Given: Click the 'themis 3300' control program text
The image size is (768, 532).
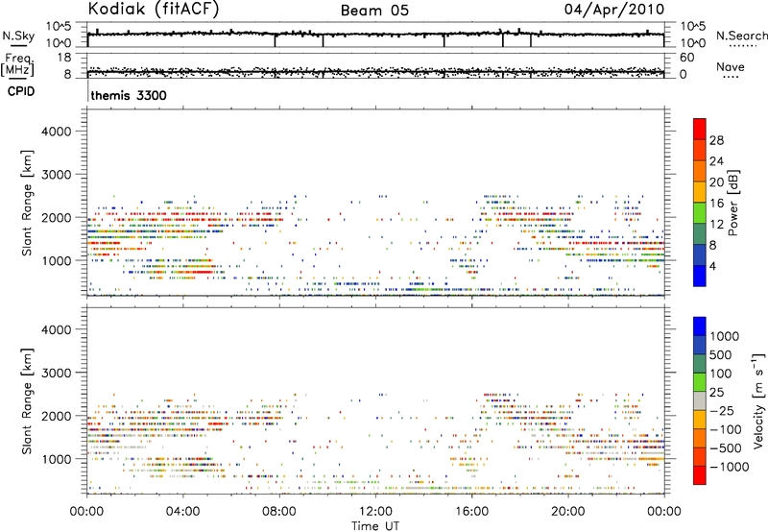Looking at the screenshot, I should [129, 95].
